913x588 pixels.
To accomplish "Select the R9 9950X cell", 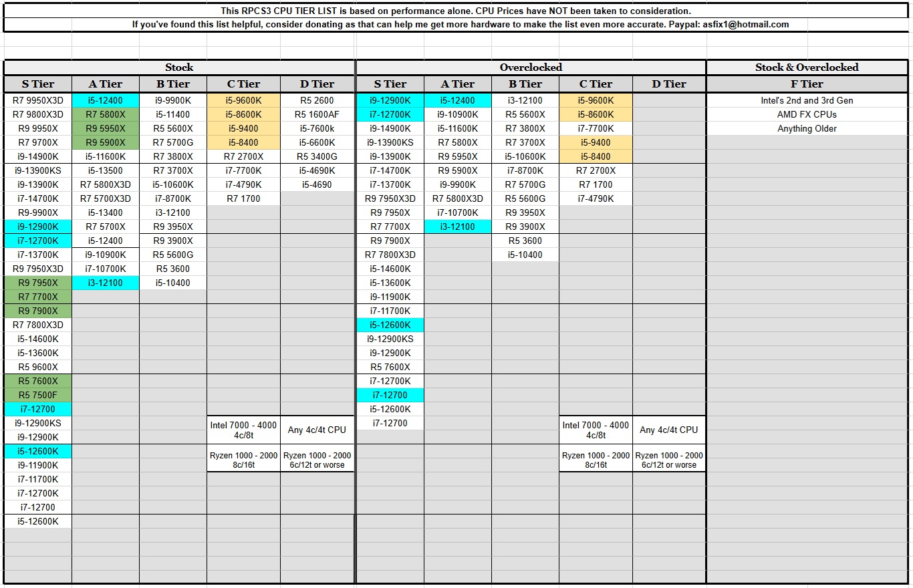I will (x=38, y=128).
